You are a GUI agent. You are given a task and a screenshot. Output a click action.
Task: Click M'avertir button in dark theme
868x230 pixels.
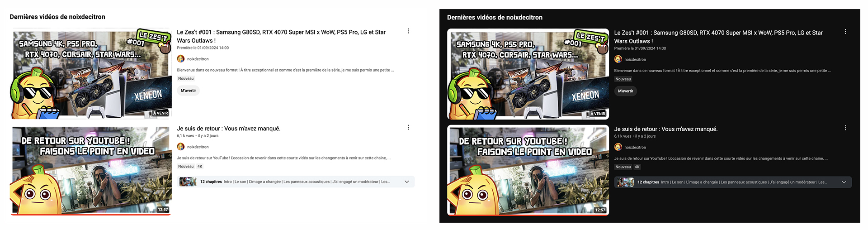(626, 91)
